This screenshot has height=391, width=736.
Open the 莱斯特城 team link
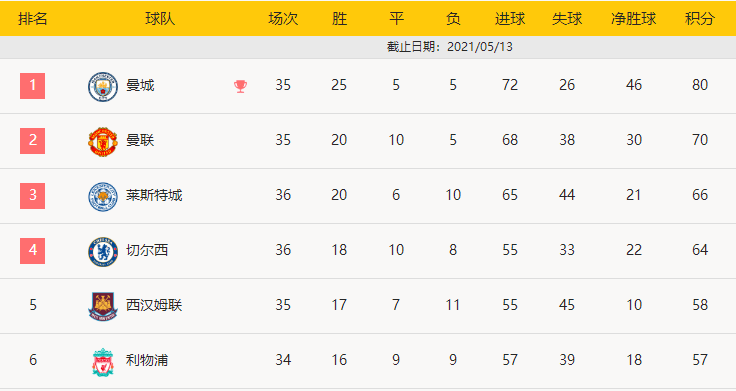[154, 195]
